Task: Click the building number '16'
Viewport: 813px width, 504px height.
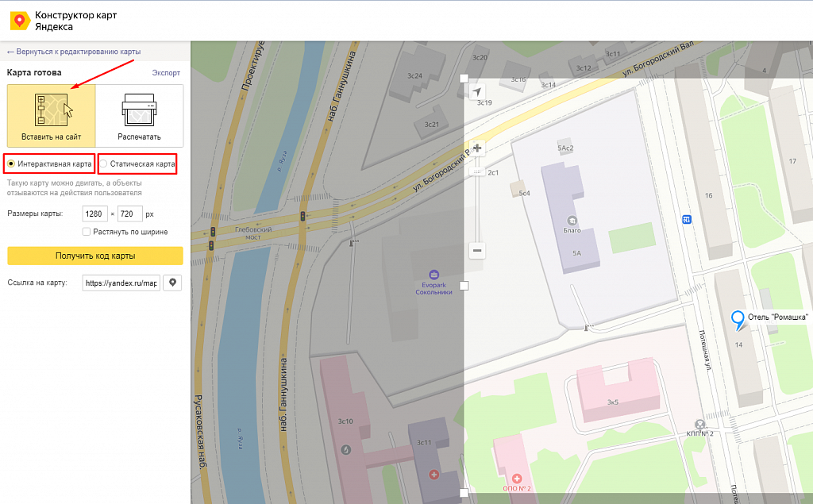Action: pos(709,195)
